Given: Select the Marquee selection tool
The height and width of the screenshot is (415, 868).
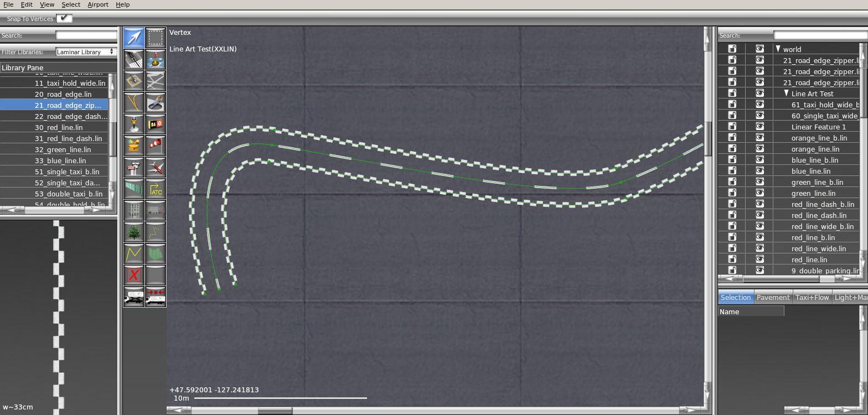Looking at the screenshot, I should pyautogui.click(x=156, y=38).
